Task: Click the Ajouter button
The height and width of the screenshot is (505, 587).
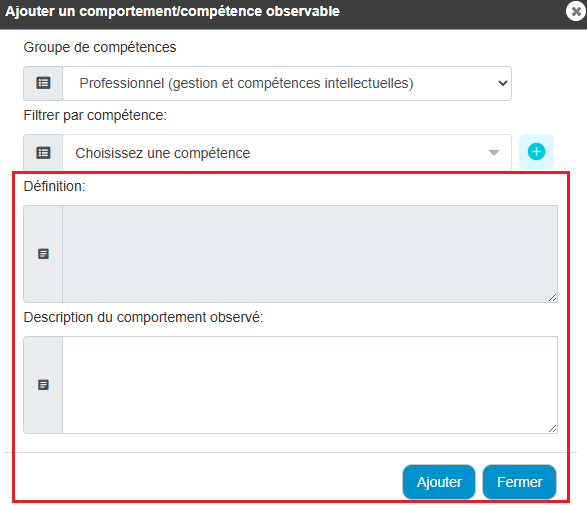Action: (x=439, y=482)
